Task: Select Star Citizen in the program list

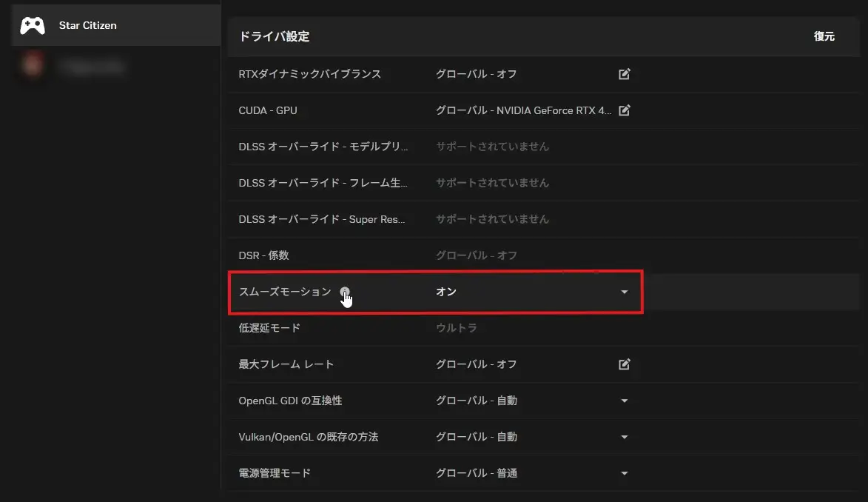Action: pyautogui.click(x=115, y=25)
